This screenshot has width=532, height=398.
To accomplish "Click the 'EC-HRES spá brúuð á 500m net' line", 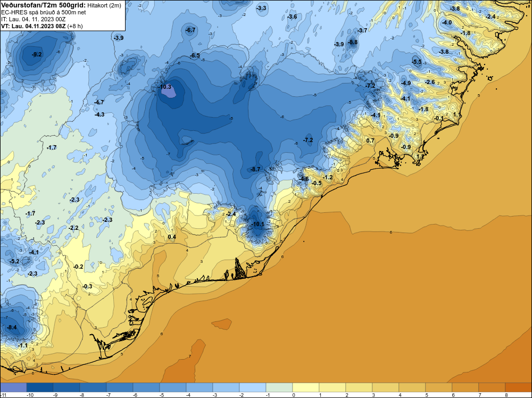I will click(x=44, y=12).
